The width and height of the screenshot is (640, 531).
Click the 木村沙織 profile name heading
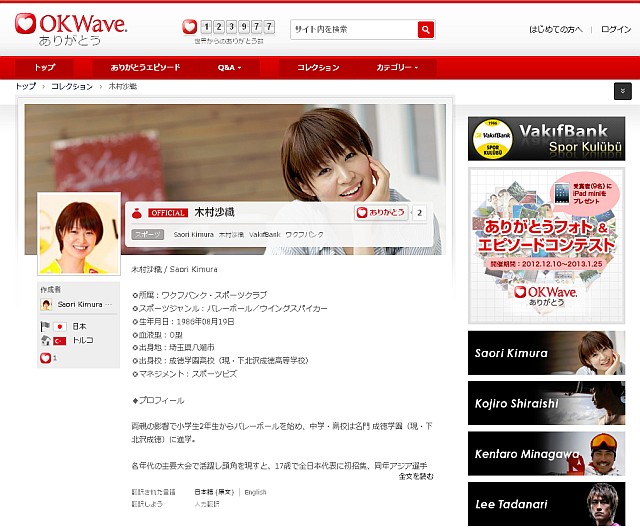point(214,212)
